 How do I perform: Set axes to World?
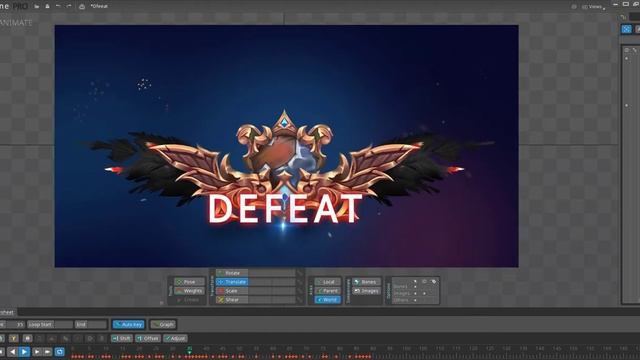(x=328, y=300)
